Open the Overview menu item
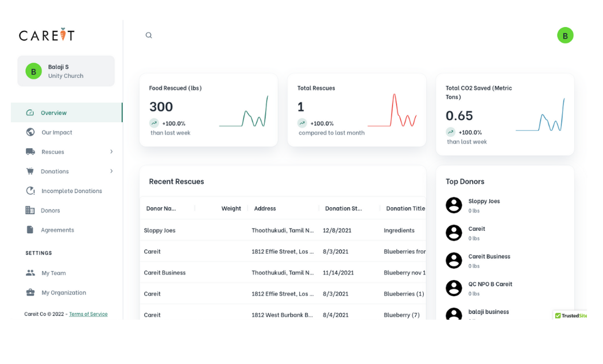The image size is (603, 364). click(x=67, y=113)
